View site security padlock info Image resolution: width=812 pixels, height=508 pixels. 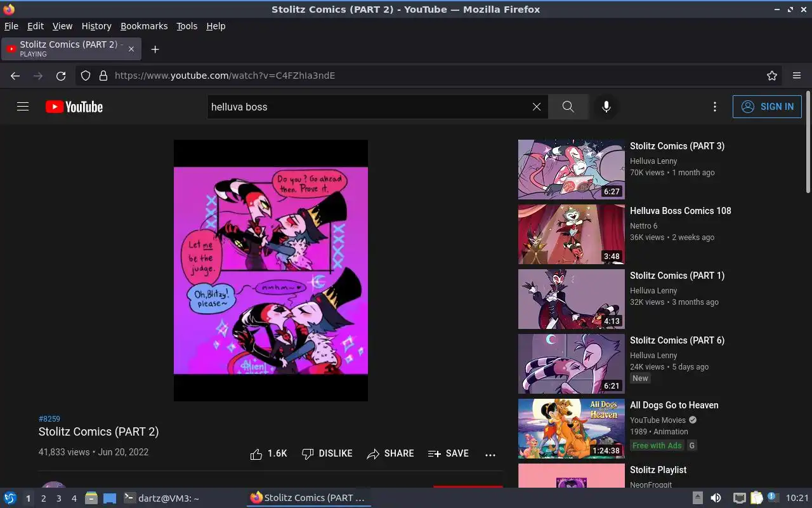[103, 76]
